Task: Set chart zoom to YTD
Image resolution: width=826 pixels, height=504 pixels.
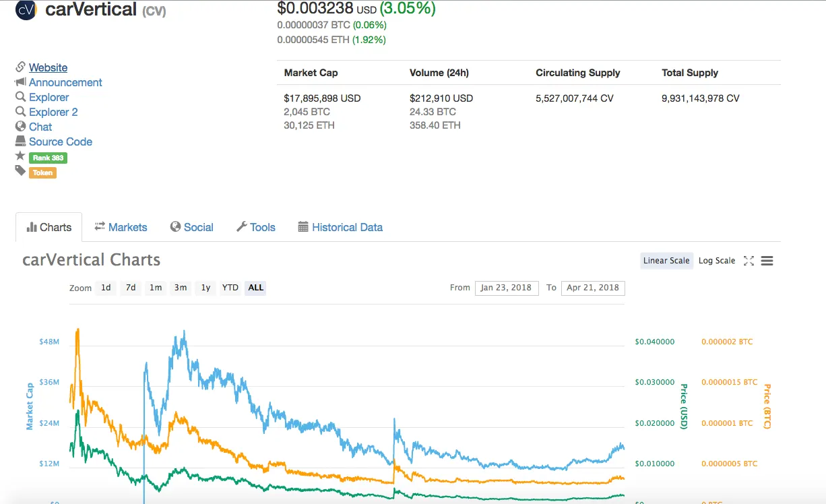Action: (230, 288)
